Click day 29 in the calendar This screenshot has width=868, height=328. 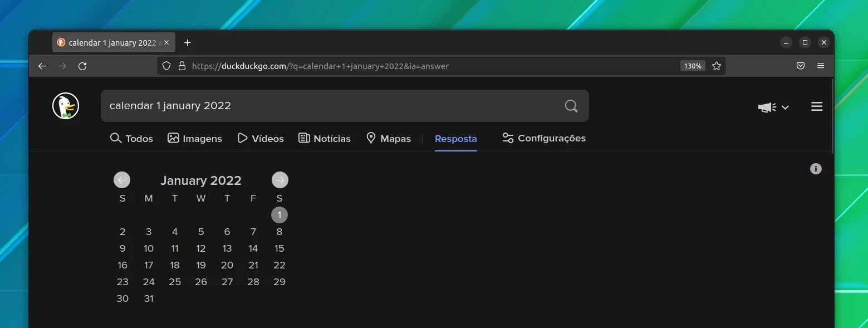279,282
